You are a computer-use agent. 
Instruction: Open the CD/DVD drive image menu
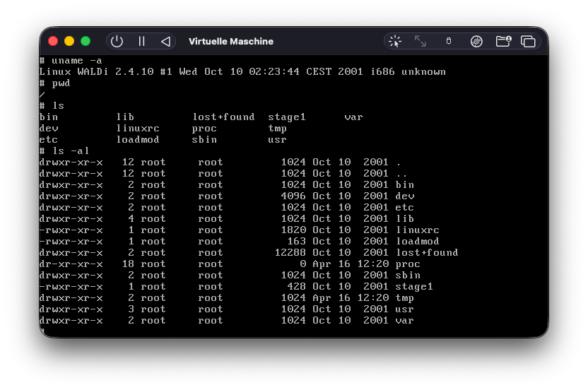click(x=476, y=41)
